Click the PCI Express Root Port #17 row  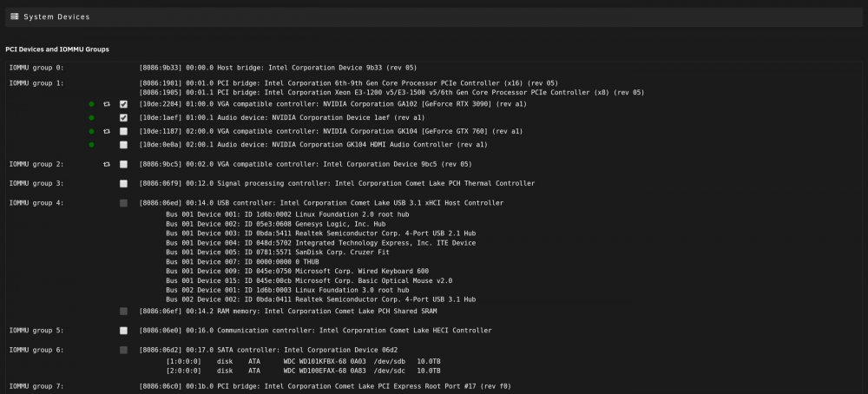coord(325,385)
